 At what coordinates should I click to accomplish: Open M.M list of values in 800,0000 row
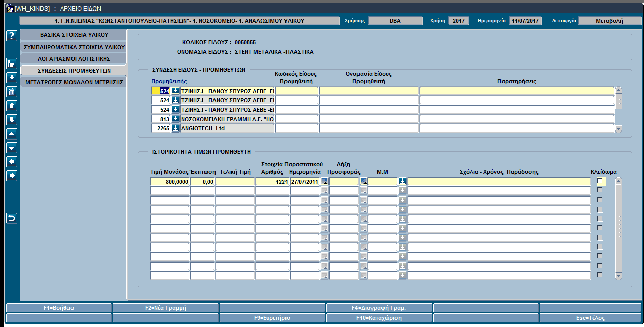pos(403,181)
